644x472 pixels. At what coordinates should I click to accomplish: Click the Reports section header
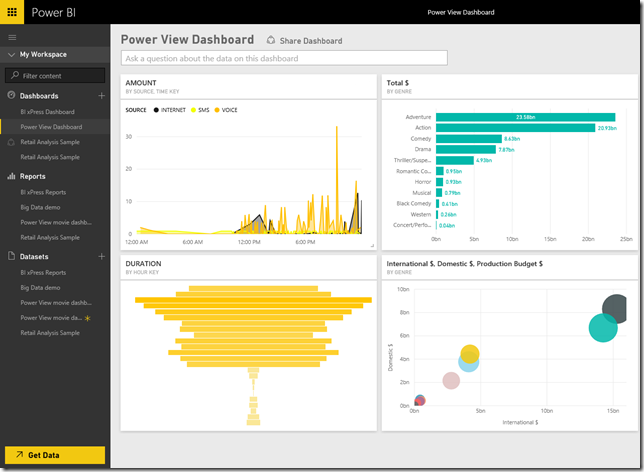click(x=32, y=176)
